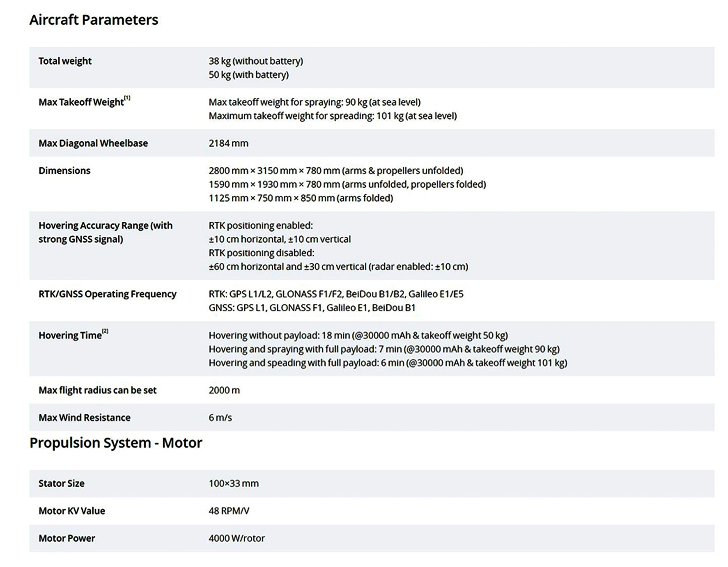
Task: Click the Aircraft Parameters heading
Action: 94,20
